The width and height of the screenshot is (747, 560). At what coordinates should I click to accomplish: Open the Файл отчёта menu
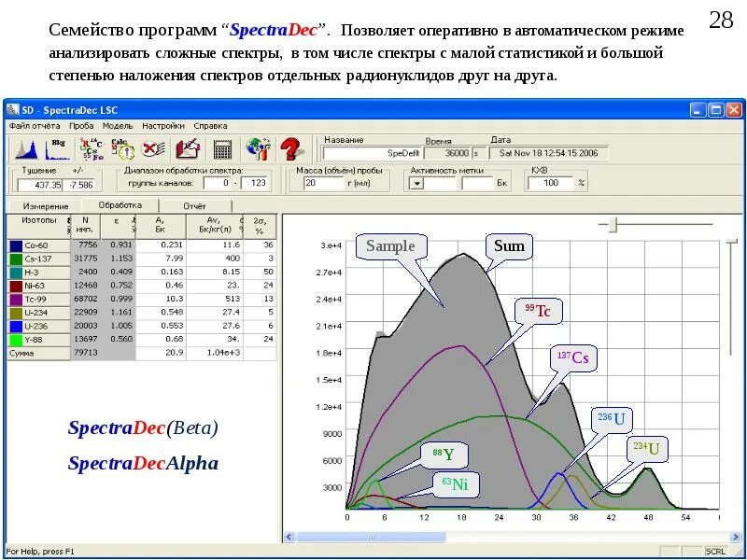pyautogui.click(x=35, y=126)
